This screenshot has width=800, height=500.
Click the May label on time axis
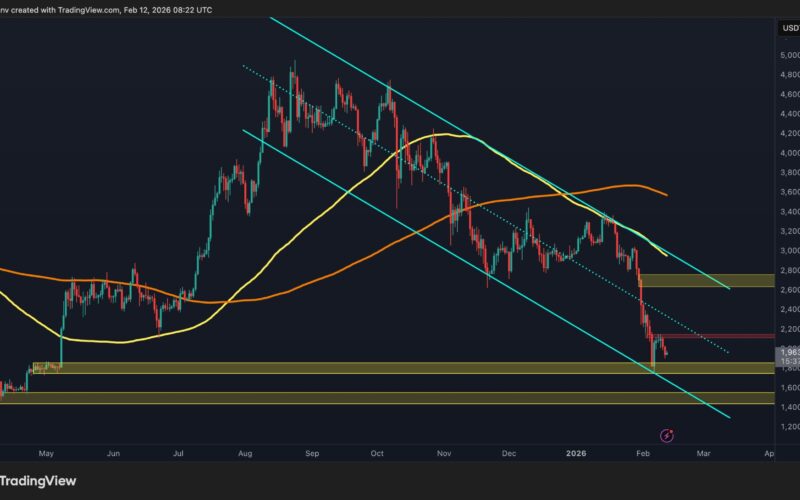tap(46, 453)
